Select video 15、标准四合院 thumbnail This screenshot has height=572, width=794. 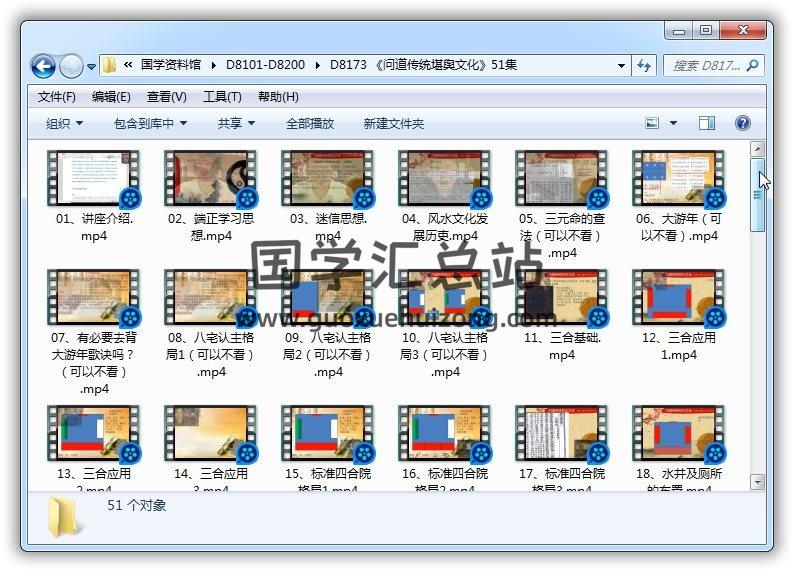coord(328,433)
